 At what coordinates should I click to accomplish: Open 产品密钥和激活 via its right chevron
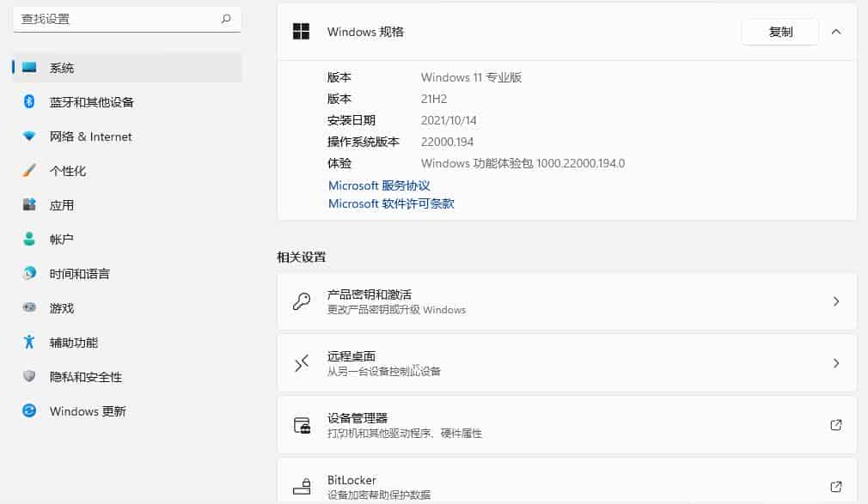point(836,301)
